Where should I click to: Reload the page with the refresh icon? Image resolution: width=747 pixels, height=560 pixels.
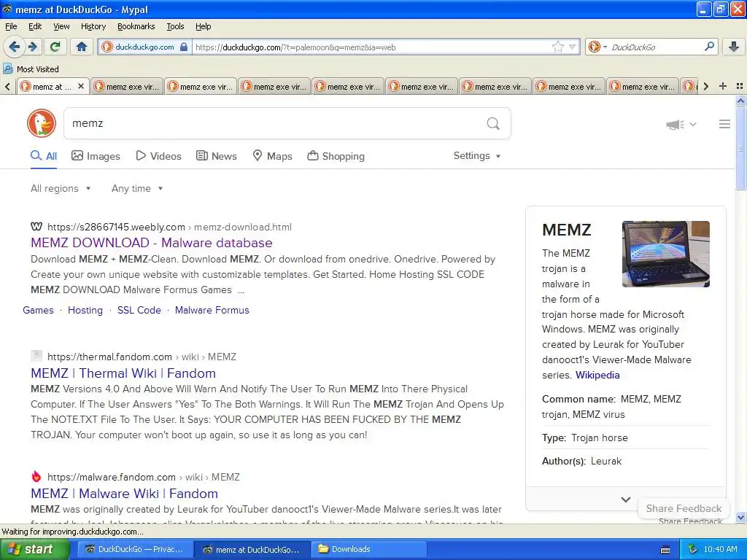tap(55, 47)
